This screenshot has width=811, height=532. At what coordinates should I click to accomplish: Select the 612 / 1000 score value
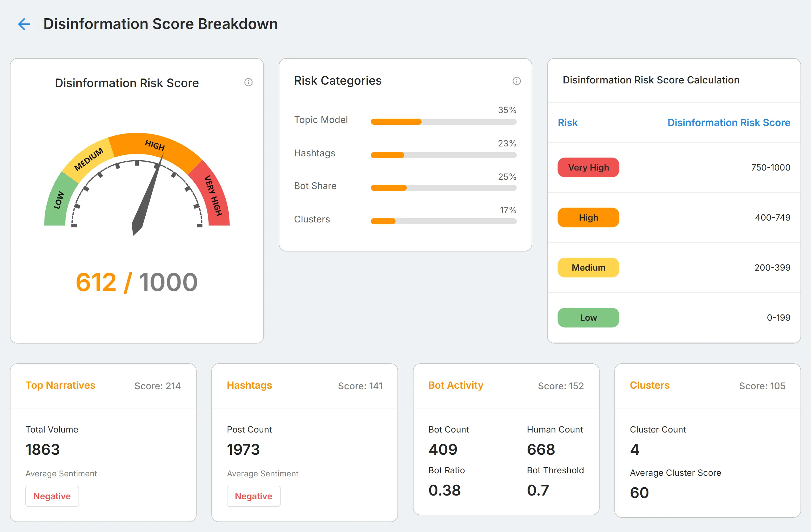tap(137, 282)
